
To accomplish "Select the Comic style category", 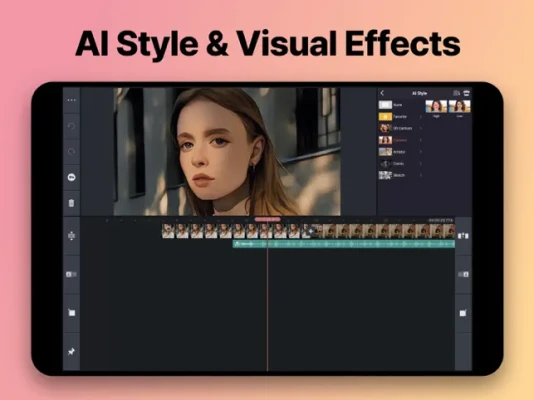I will (x=400, y=164).
